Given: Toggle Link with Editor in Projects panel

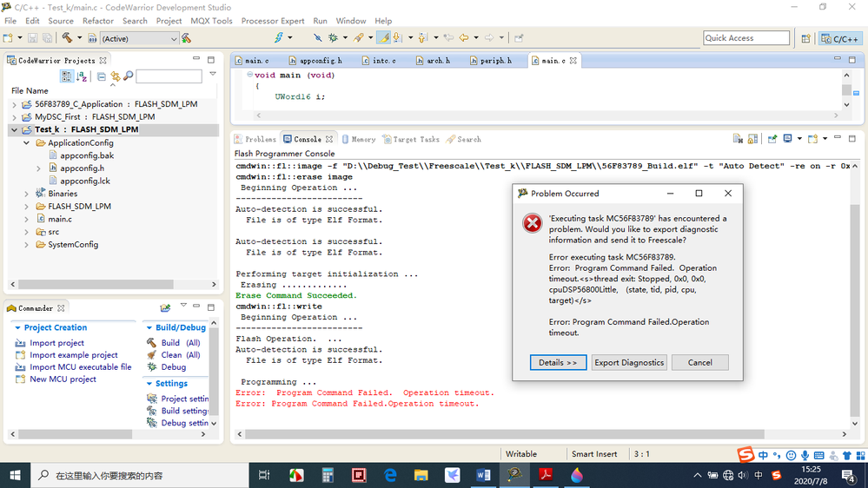Looking at the screenshot, I should (116, 76).
